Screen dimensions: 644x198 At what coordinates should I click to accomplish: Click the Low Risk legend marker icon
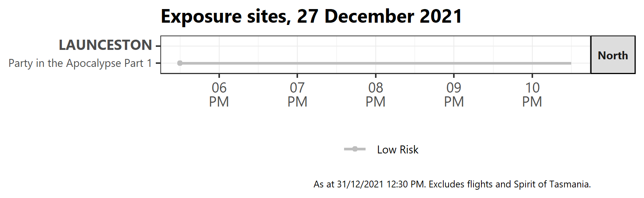coord(355,149)
